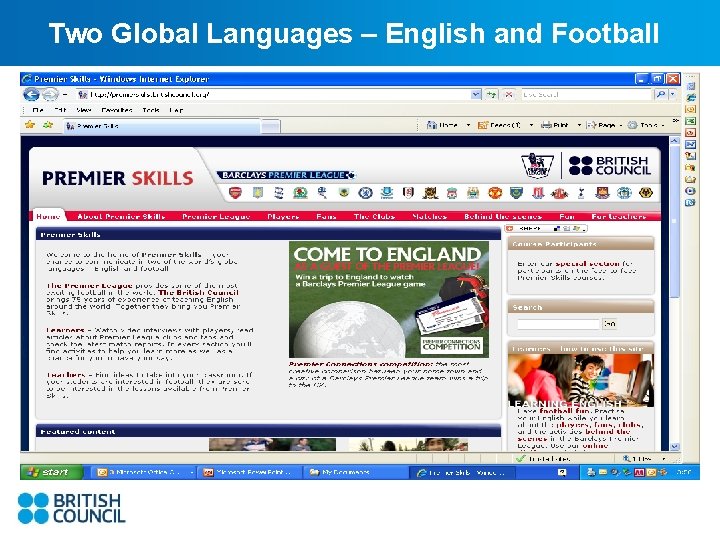Click the British Council logo in site header
The image size is (720, 540).
pyautogui.click(x=610, y=166)
